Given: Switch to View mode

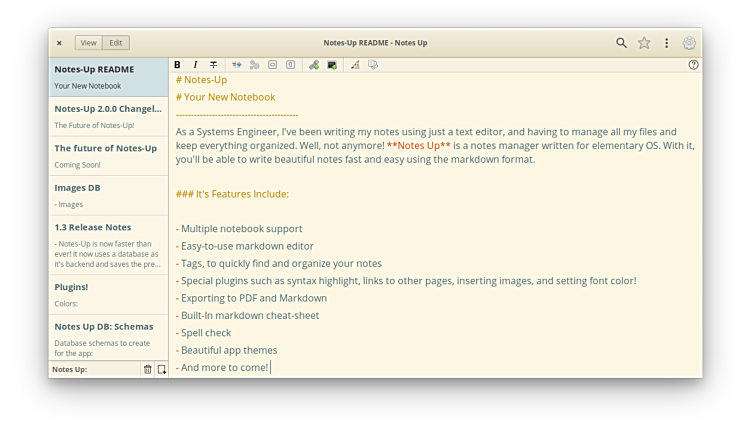Looking at the screenshot, I should 89,43.
